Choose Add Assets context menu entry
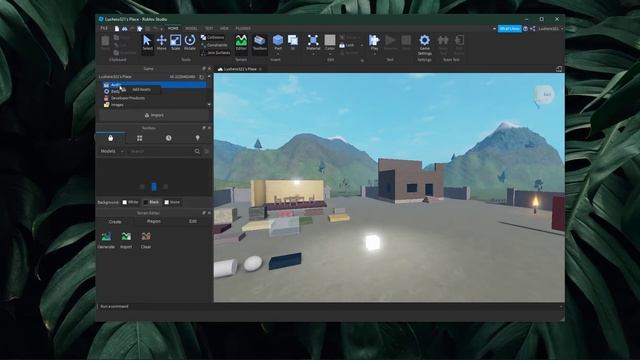 click(141, 89)
